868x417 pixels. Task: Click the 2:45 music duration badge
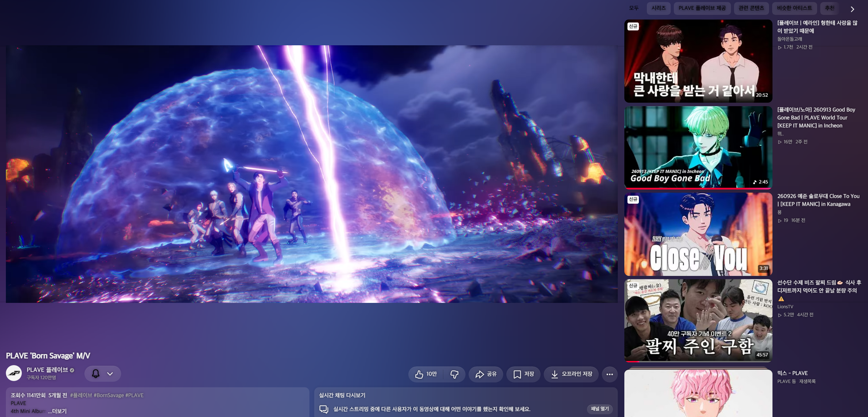point(760,182)
